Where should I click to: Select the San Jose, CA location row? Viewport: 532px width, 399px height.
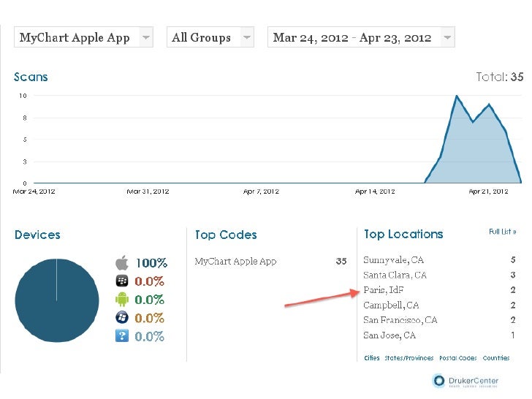coord(439,335)
